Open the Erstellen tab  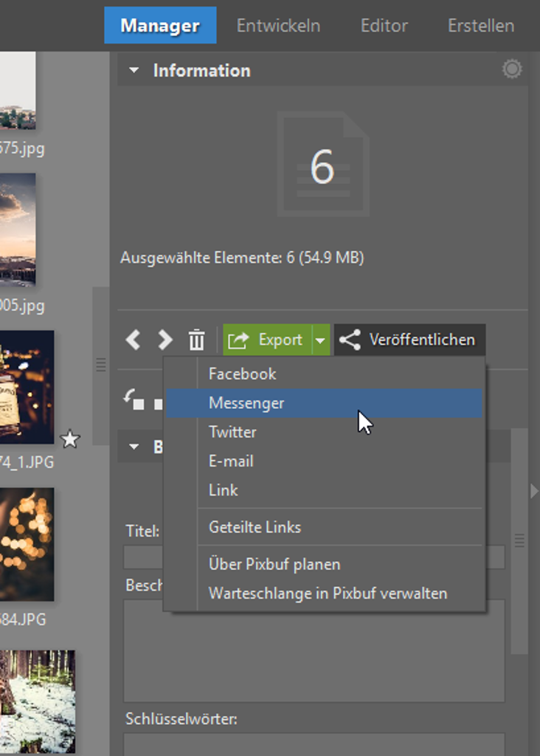(481, 26)
